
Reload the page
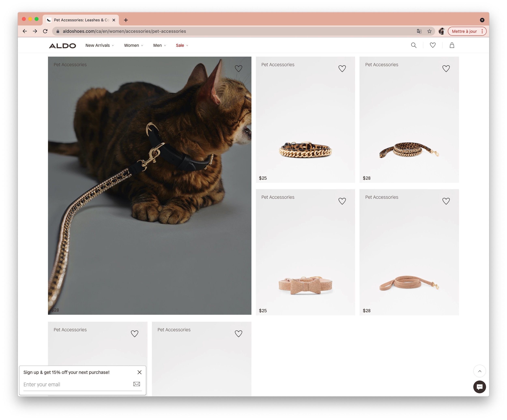pos(45,31)
